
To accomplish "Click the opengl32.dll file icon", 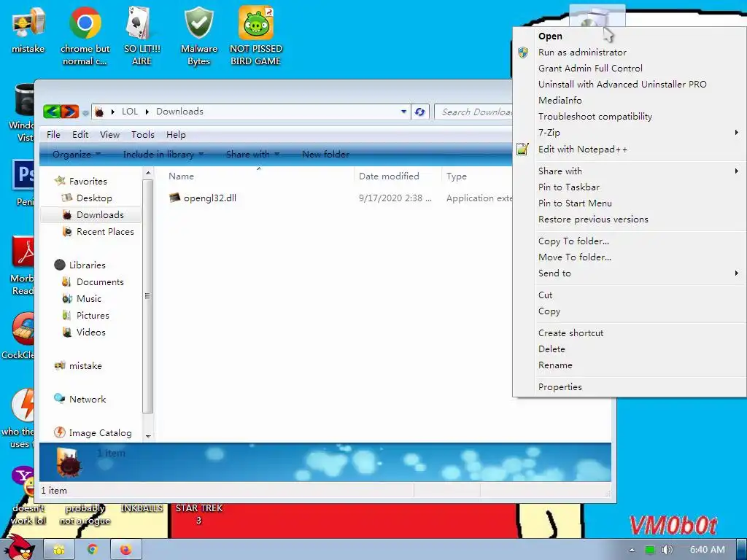I will 175,198.
